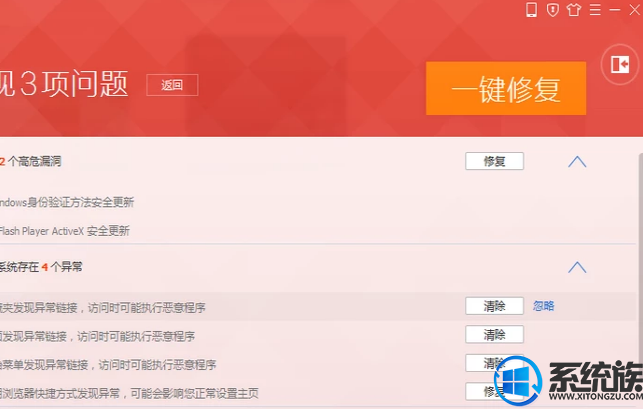Image resolution: width=643 pixels, height=409 pixels.
Task: Close the security application window
Action: (634, 9)
